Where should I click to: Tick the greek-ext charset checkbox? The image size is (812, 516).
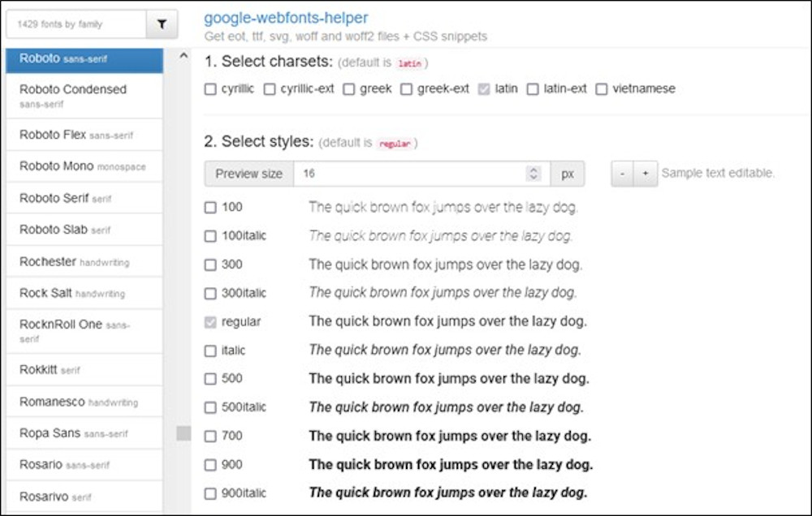(x=407, y=89)
